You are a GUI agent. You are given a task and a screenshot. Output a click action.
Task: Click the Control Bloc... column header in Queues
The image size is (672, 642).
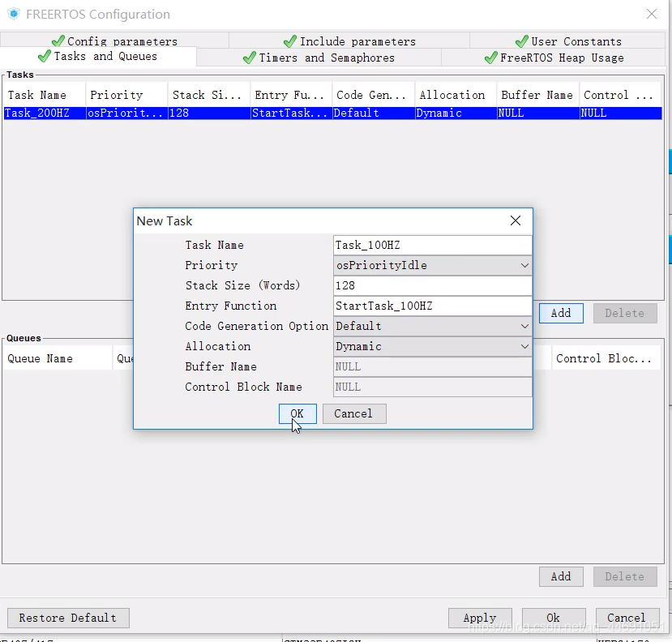point(606,358)
